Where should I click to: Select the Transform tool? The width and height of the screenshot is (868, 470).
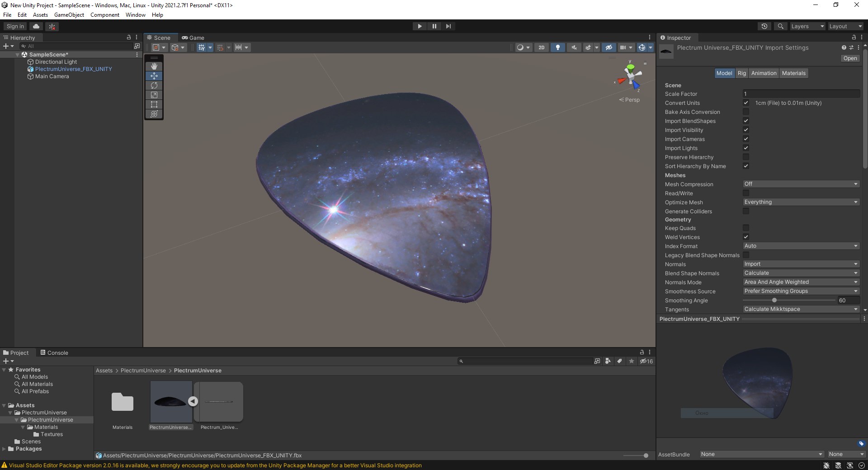pos(154,114)
